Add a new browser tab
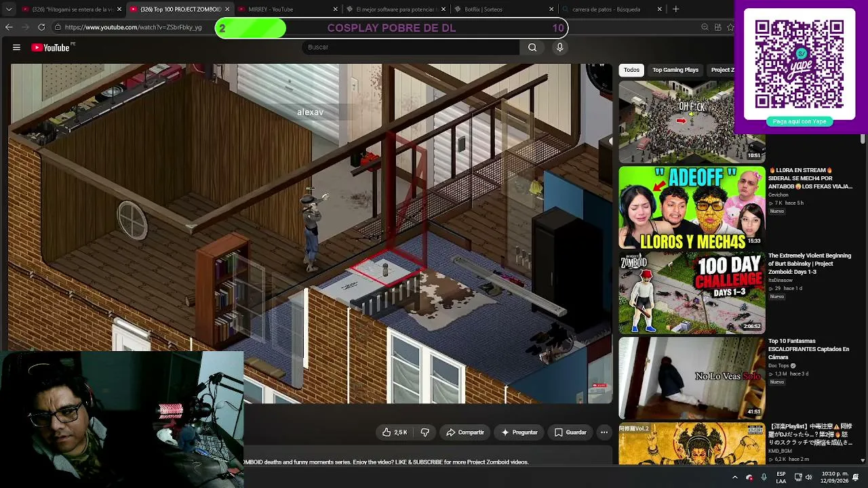The image size is (868, 488). [675, 9]
